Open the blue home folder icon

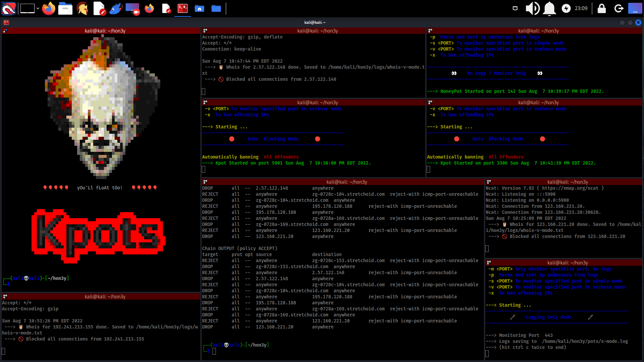(x=199, y=8)
